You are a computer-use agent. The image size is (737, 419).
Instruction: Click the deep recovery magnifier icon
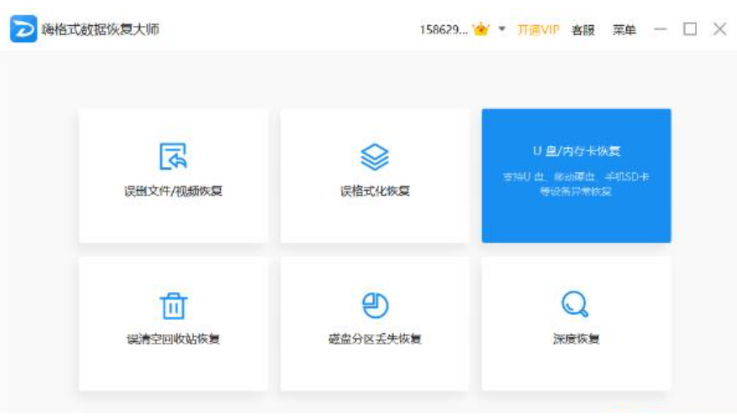click(x=576, y=304)
